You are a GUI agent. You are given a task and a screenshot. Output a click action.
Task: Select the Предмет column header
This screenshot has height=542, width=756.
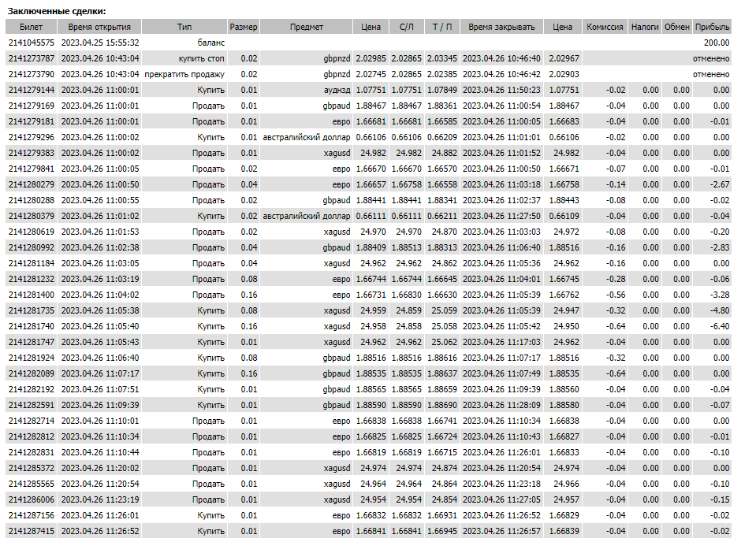point(307,27)
